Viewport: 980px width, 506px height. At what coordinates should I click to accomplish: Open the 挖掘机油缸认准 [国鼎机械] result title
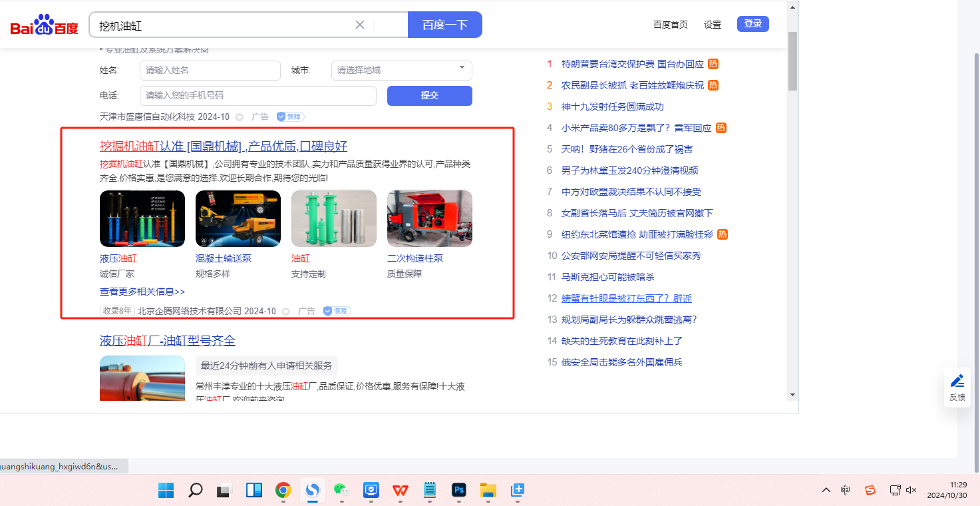coord(224,146)
